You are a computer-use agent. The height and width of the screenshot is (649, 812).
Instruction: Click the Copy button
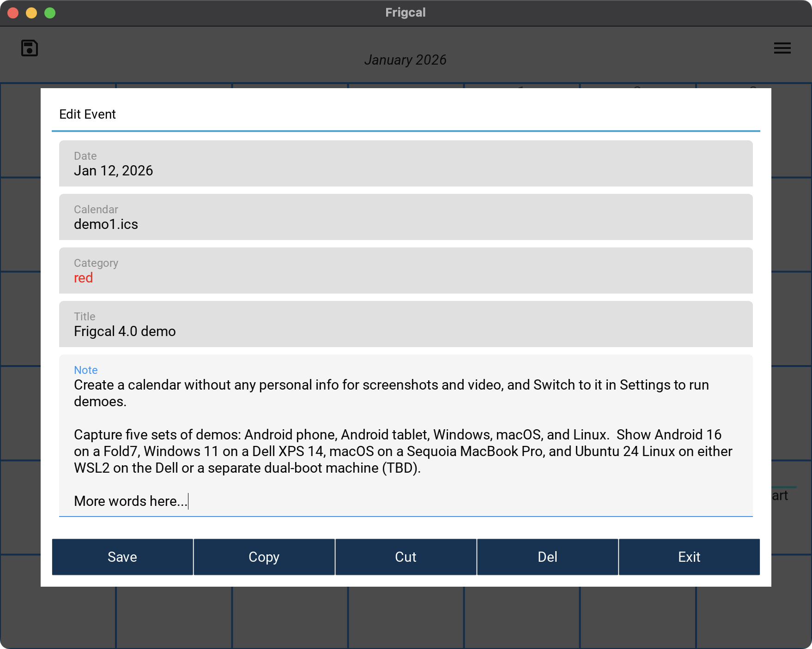click(x=264, y=557)
